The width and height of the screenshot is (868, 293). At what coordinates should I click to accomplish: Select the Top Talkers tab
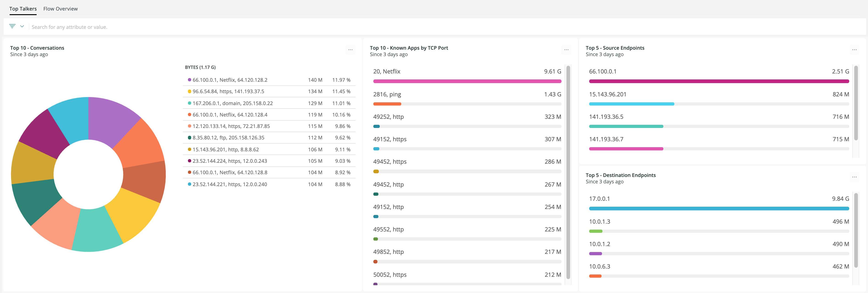tap(23, 9)
